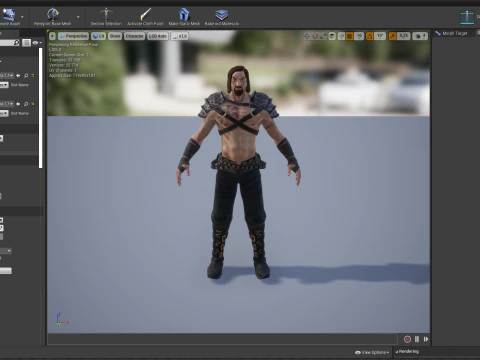Viewport: 480px width, 360px height.
Task: Adjust the camera speed 4 setting
Action: pos(420,36)
